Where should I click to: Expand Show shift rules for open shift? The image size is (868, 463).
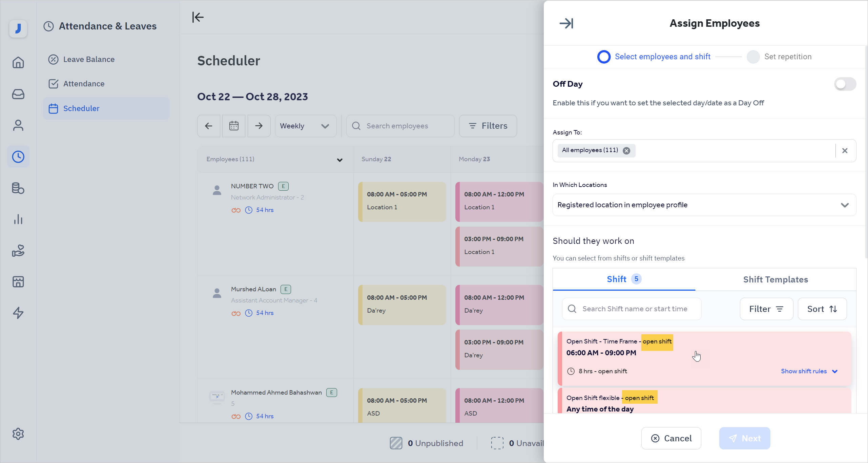(809, 371)
